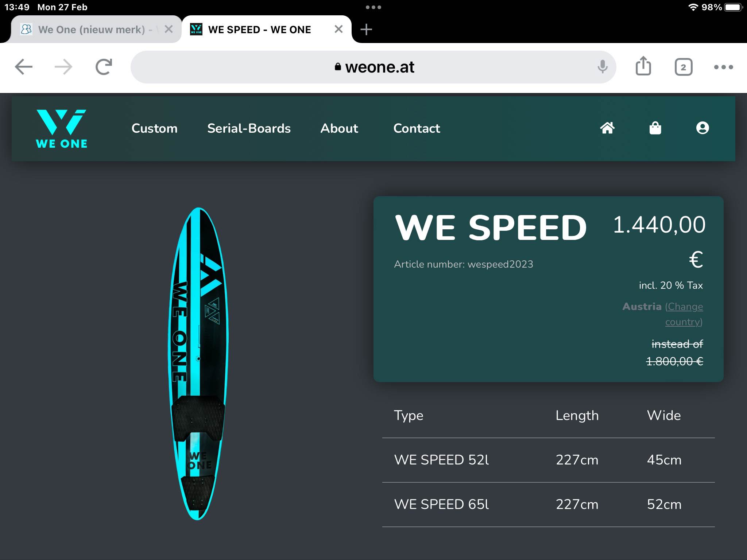
Task: Tap the browser forward arrow
Action: (63, 67)
